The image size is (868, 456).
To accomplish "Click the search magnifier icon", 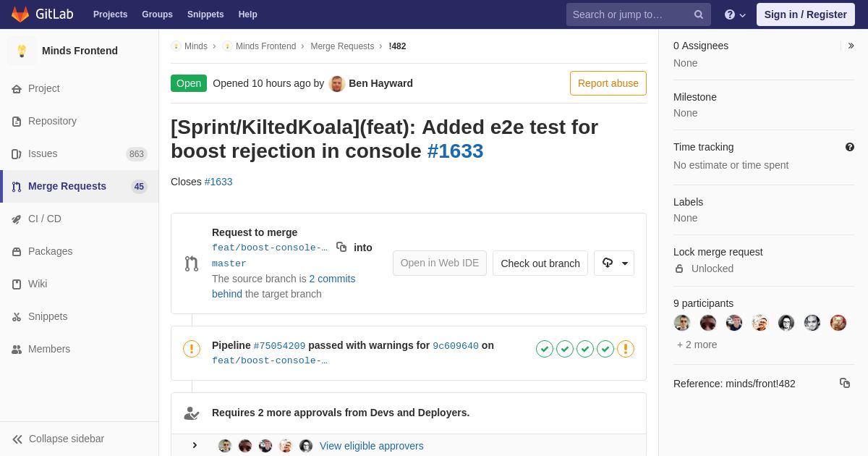I will coord(699,14).
